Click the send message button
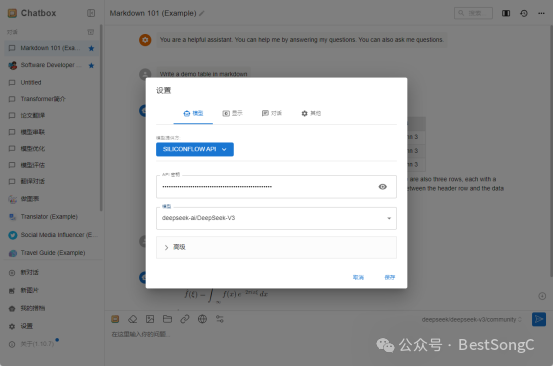 (x=539, y=319)
